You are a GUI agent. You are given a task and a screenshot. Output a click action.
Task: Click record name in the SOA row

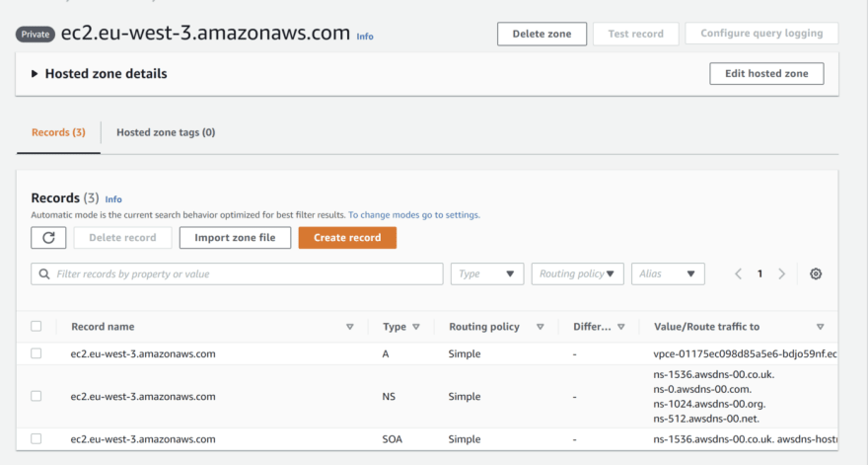point(143,439)
